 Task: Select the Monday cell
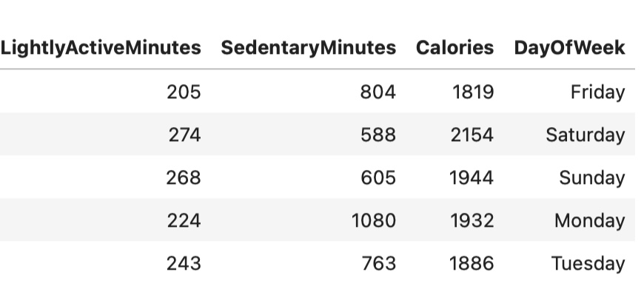coord(590,221)
